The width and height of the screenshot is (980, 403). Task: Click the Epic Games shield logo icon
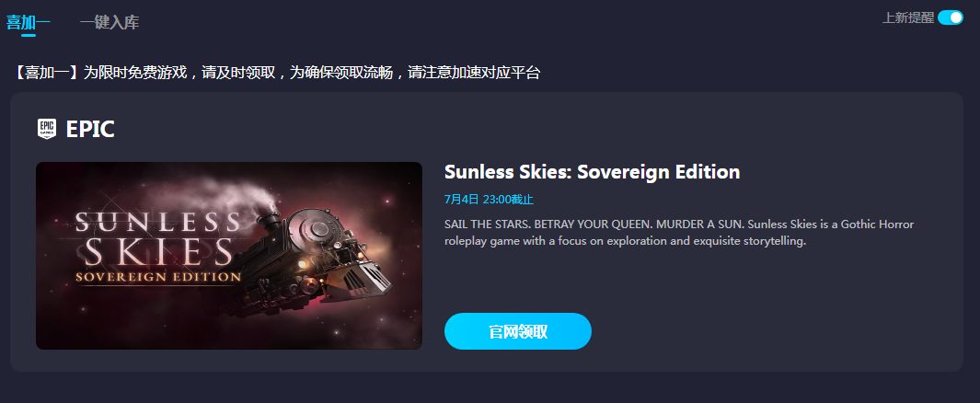[47, 129]
